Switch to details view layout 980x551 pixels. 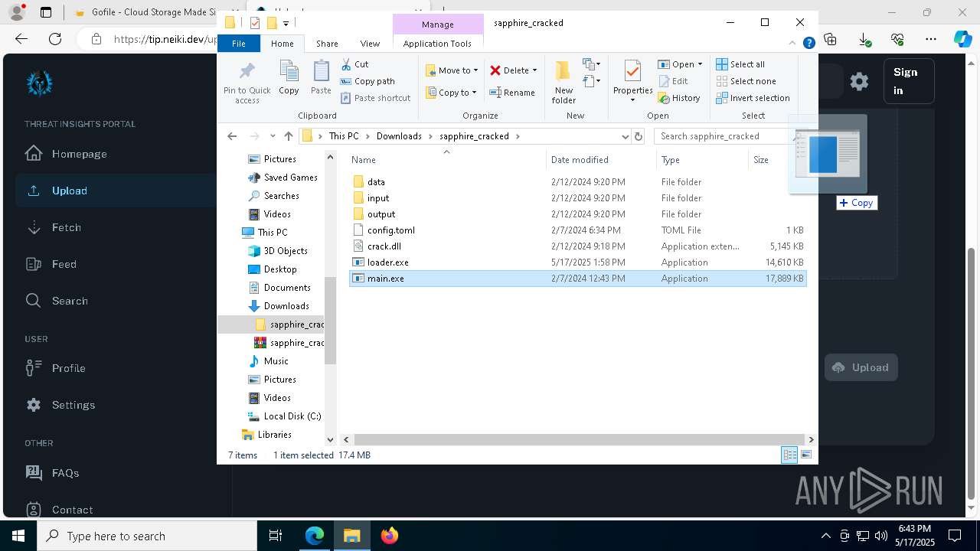(789, 455)
